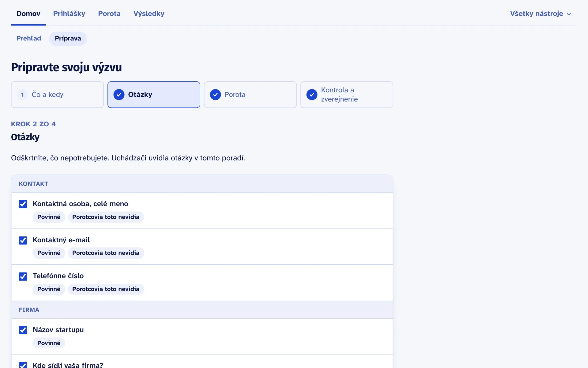Image resolution: width=588 pixels, height=368 pixels.
Task: Click the number 1 badge on Čo a kedy
Action: click(x=22, y=94)
